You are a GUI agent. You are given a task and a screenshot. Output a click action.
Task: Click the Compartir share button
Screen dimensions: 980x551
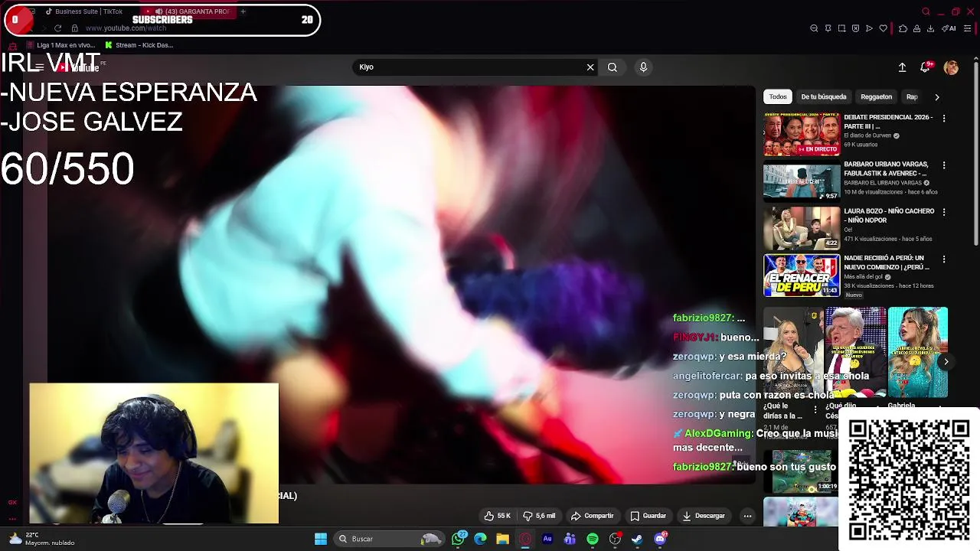click(593, 516)
